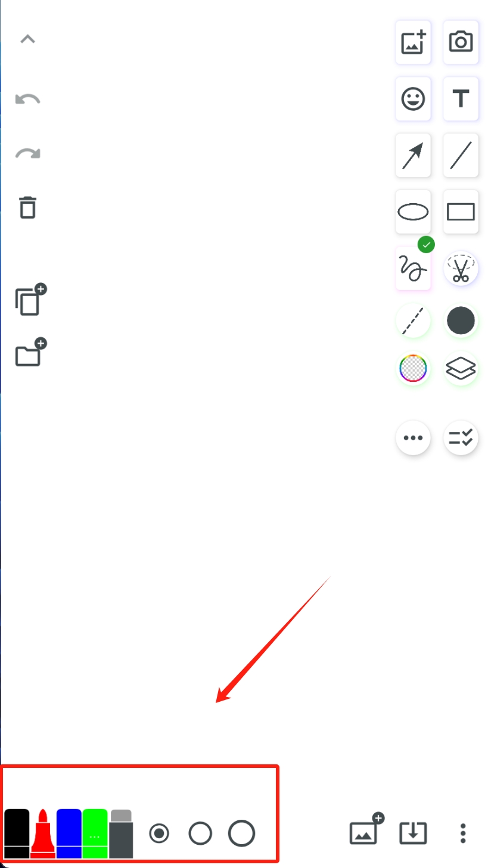Viewport: 488px width, 868px height.
Task: Open the vertical dots overflow menu
Action: point(463,833)
